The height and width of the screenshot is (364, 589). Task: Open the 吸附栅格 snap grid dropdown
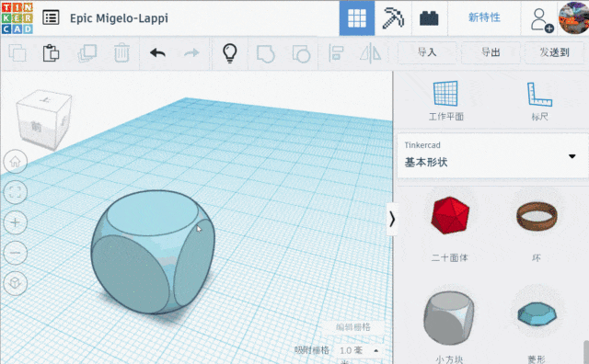click(359, 350)
